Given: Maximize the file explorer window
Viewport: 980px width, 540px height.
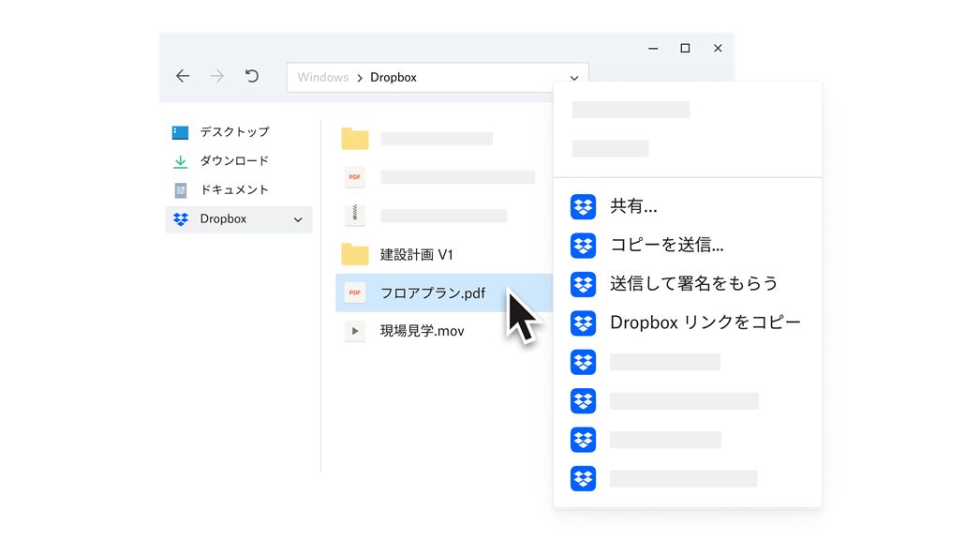Looking at the screenshot, I should (x=685, y=48).
